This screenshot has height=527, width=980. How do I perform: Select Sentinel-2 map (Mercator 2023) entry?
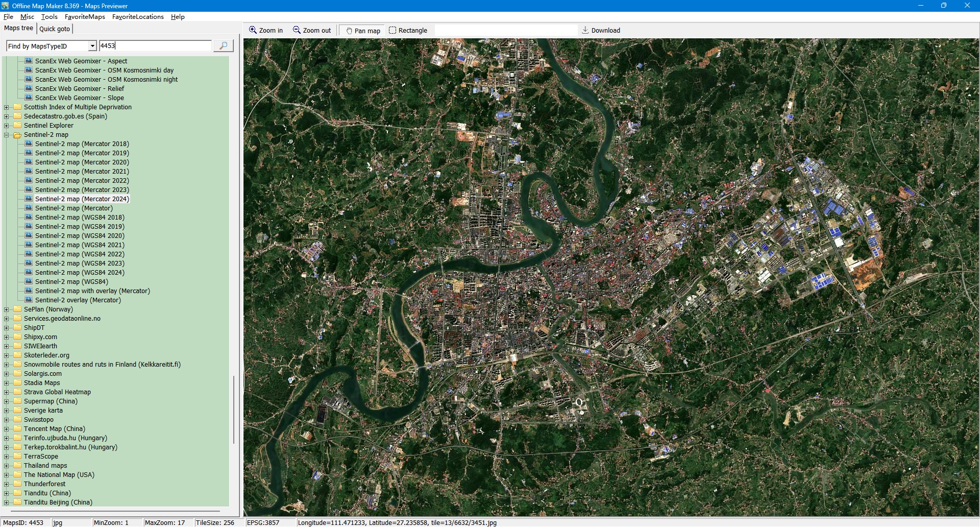(82, 190)
